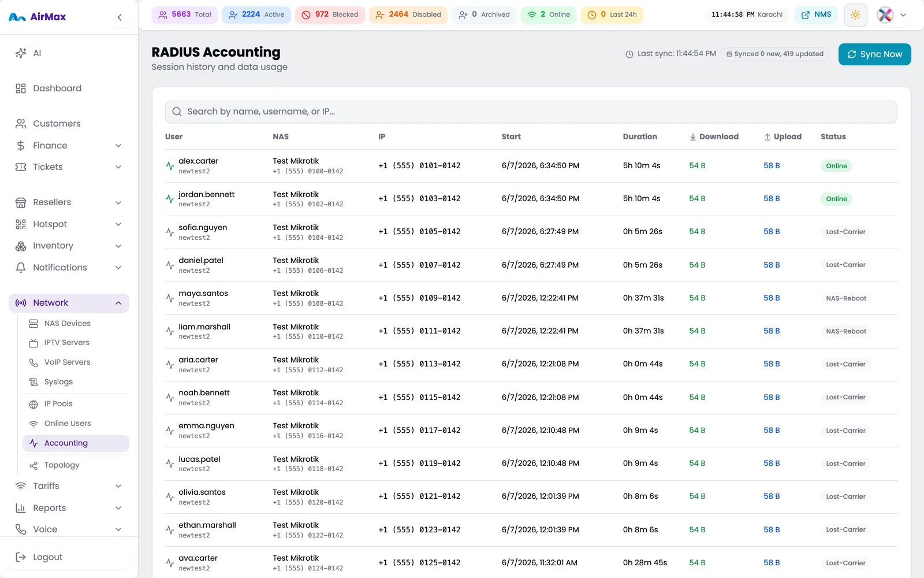Open Topology submenu item
This screenshot has height=578, width=924.
coord(76,465)
